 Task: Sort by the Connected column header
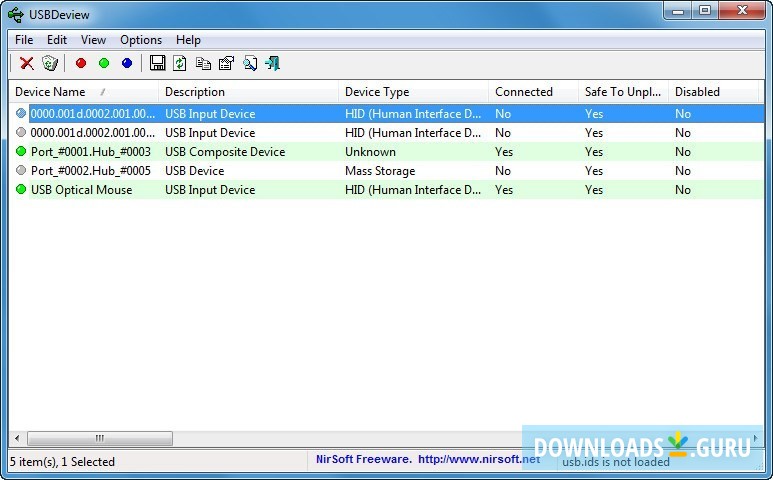pos(533,92)
